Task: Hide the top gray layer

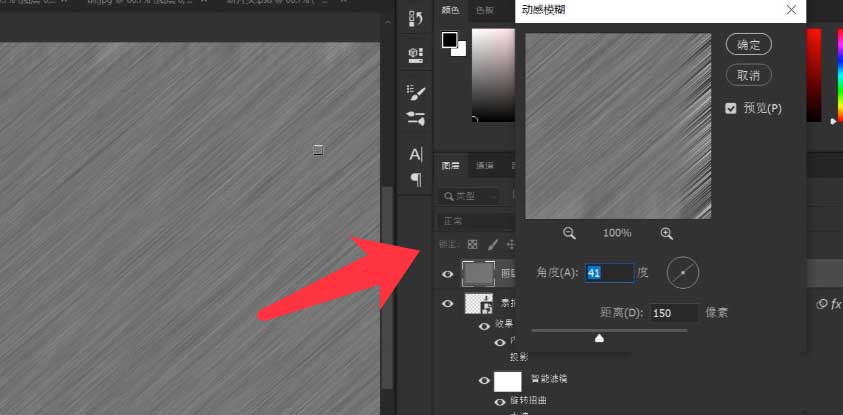Action: coord(448,272)
